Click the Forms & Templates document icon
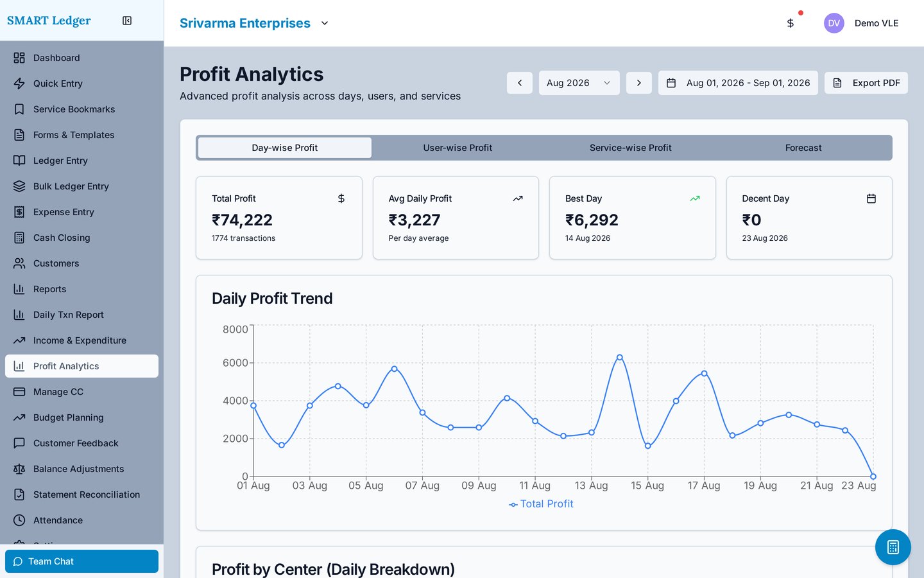 19,135
